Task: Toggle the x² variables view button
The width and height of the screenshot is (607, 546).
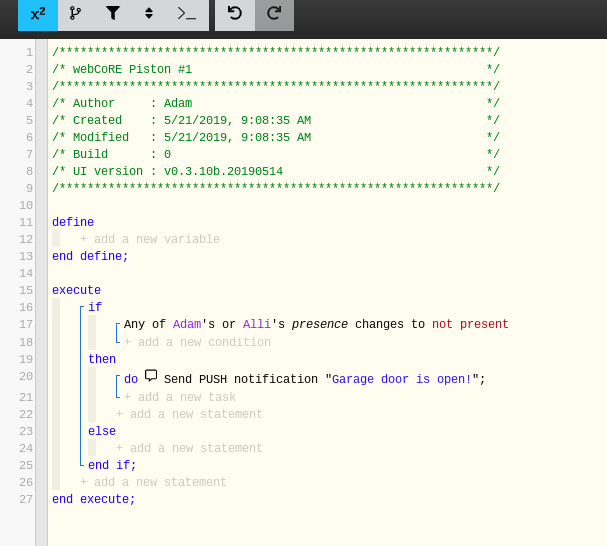Action: (x=38, y=14)
